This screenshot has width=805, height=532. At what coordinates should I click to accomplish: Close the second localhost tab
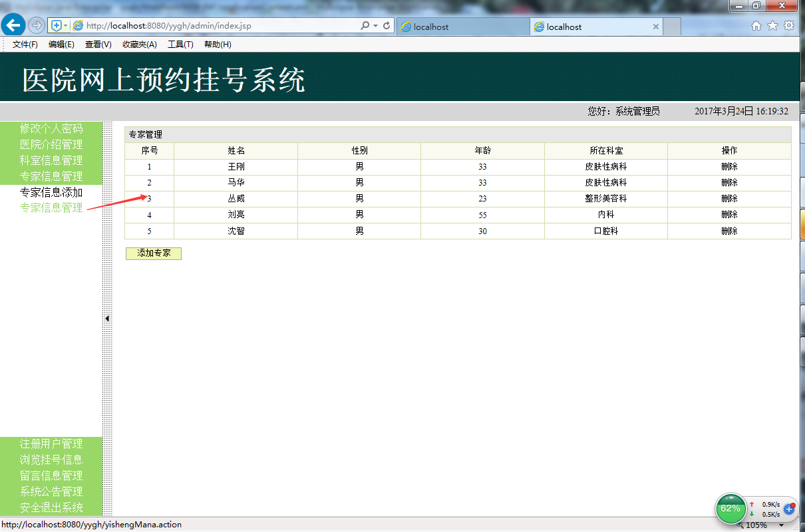coord(656,27)
